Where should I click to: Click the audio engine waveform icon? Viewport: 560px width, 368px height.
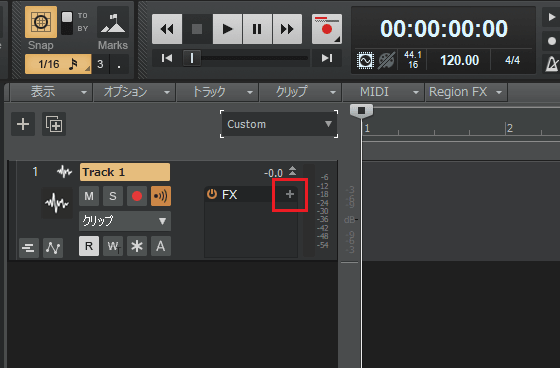pyautogui.click(x=365, y=60)
